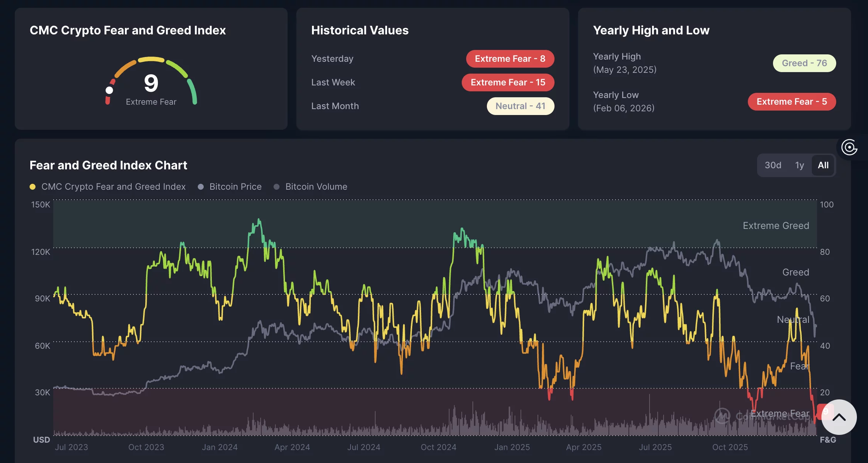Image resolution: width=868 pixels, height=463 pixels.
Task: Click the F&G axis label at bottom right
Action: 828,440
